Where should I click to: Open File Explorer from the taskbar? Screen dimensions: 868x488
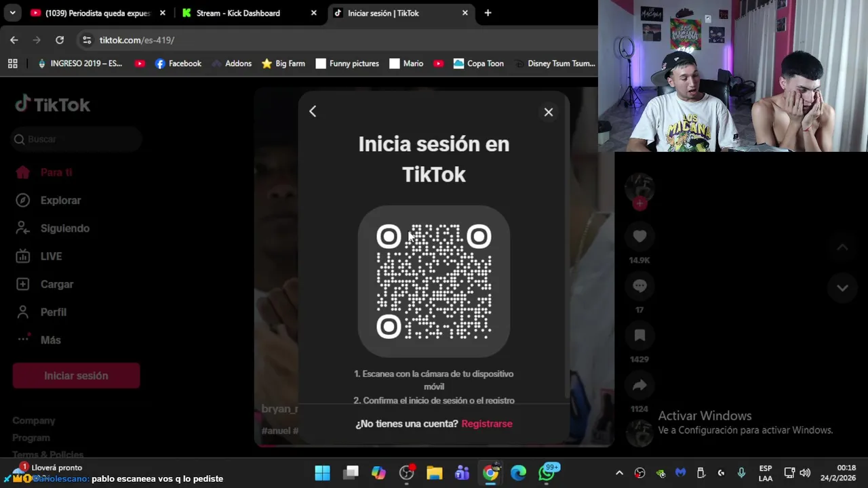pos(435,472)
